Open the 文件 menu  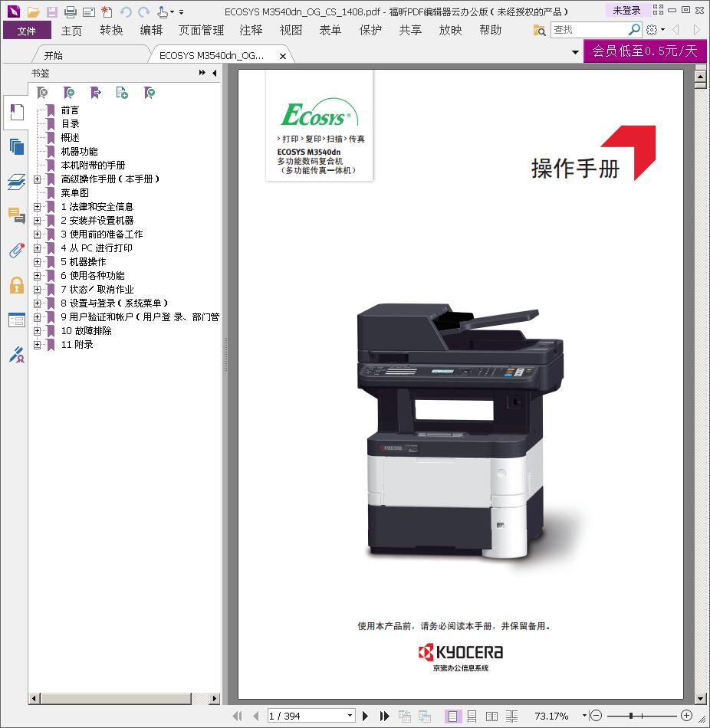pyautogui.click(x=27, y=31)
